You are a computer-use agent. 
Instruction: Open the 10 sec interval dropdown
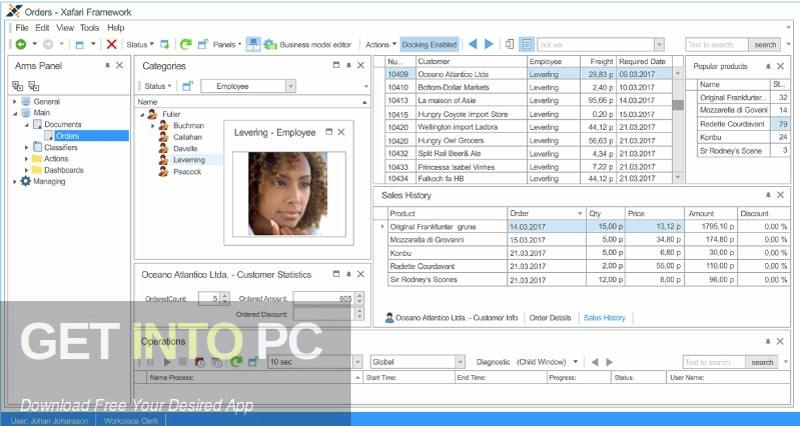[358, 362]
